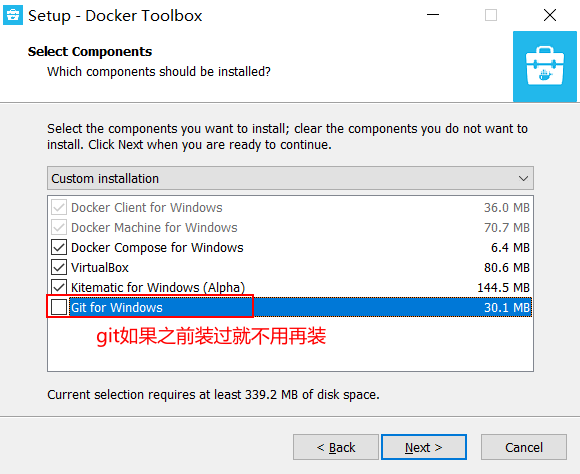Image resolution: width=580 pixels, height=474 pixels.
Task: Cancel the Docker Toolbox setup
Action: click(524, 447)
